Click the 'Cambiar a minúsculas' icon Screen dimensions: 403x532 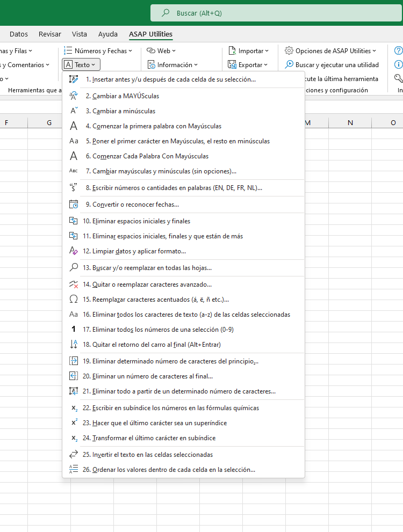[x=73, y=111]
